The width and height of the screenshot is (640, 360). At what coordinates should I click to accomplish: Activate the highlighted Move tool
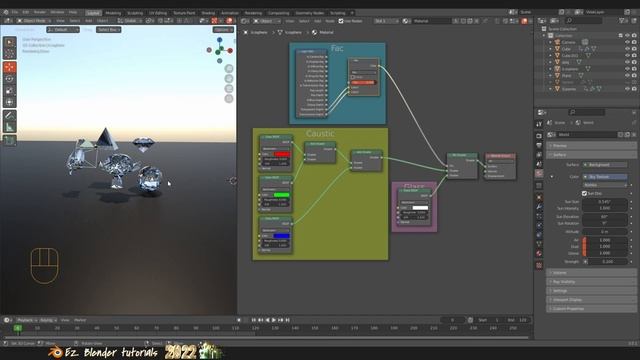tap(10, 67)
